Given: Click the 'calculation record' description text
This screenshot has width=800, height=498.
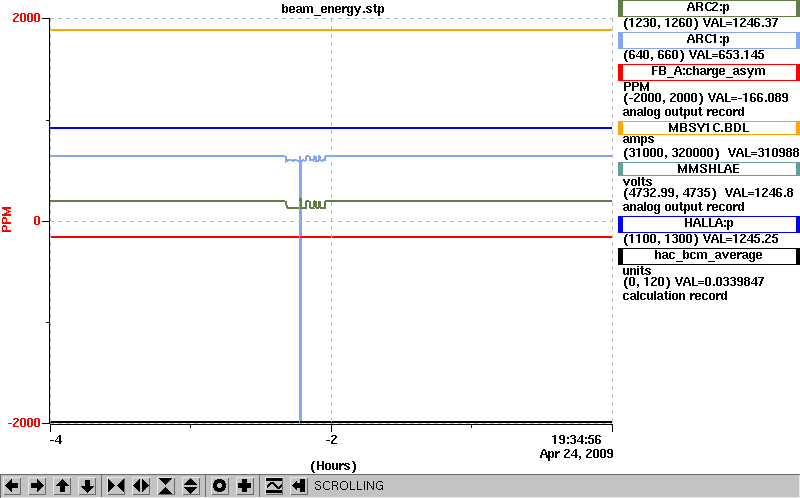Looking at the screenshot, I should (x=674, y=296).
